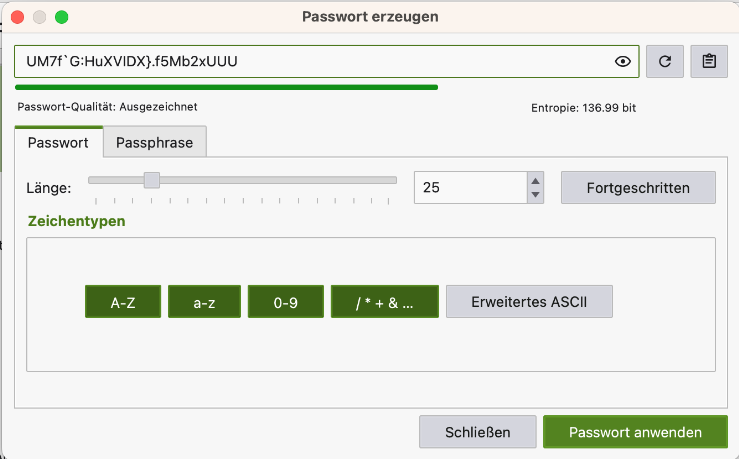Image resolution: width=739 pixels, height=459 pixels.
Task: Switch to the Passphrase tab
Action: coord(155,143)
